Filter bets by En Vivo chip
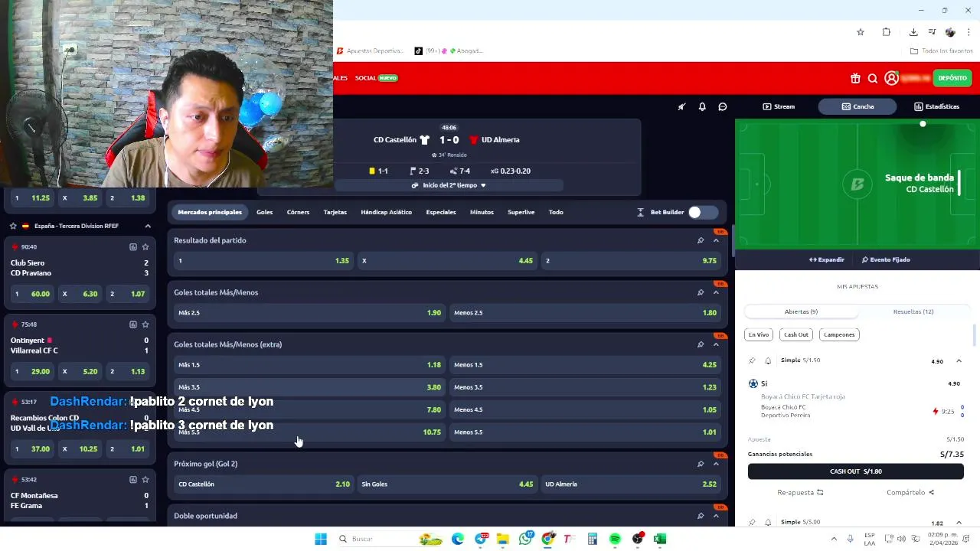Viewport: 980px width, 551px height. 759,334
